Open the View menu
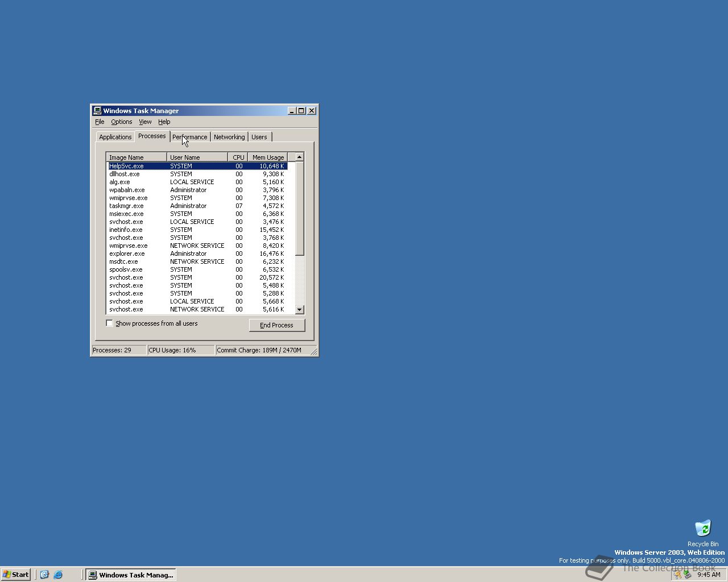This screenshot has height=582, width=728. tap(145, 122)
